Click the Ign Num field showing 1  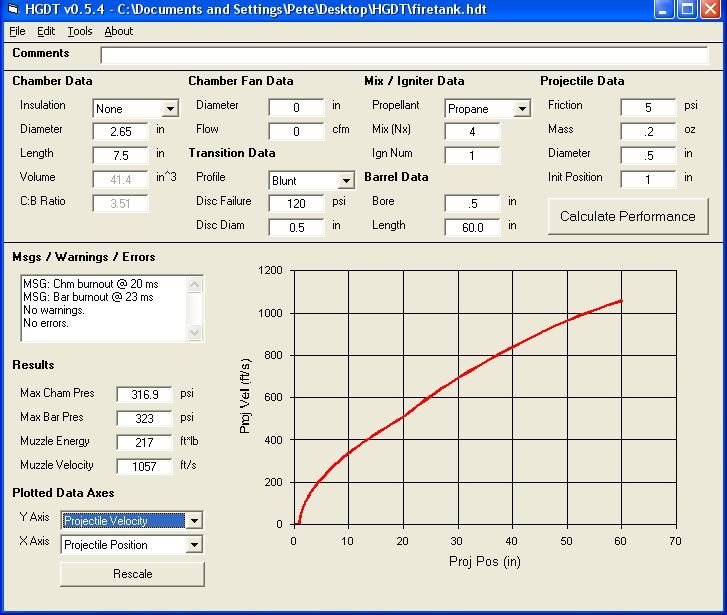click(472, 155)
